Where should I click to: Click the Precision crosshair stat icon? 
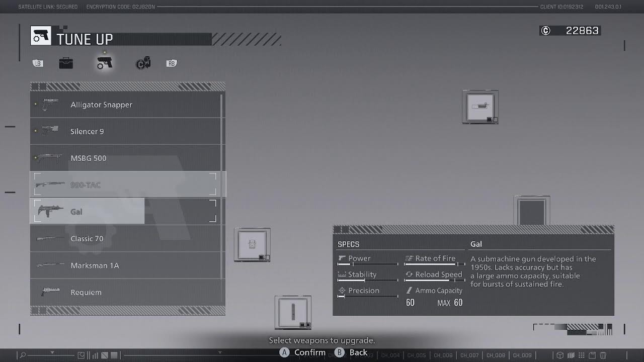[x=342, y=291]
